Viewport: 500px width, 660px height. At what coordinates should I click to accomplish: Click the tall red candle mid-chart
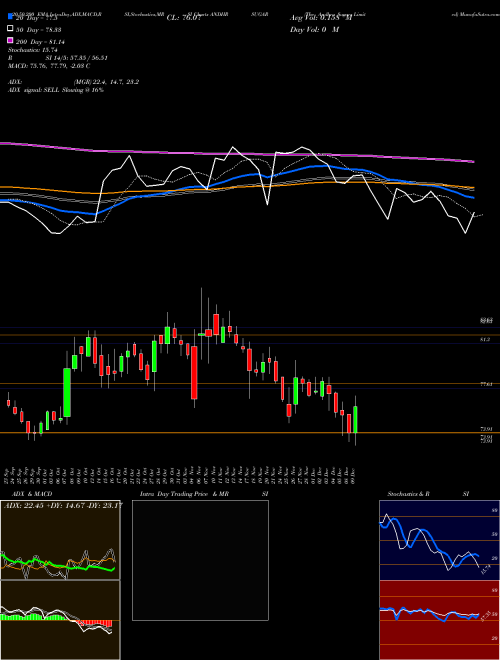[x=194, y=373]
